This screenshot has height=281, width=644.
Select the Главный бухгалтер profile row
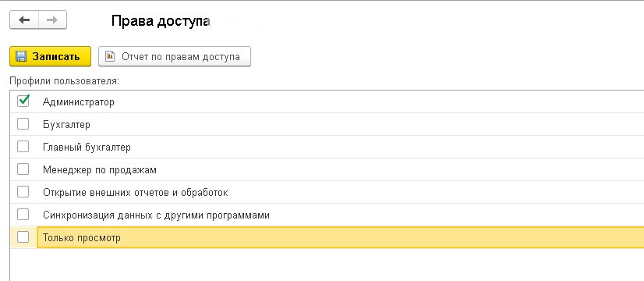[327, 147]
